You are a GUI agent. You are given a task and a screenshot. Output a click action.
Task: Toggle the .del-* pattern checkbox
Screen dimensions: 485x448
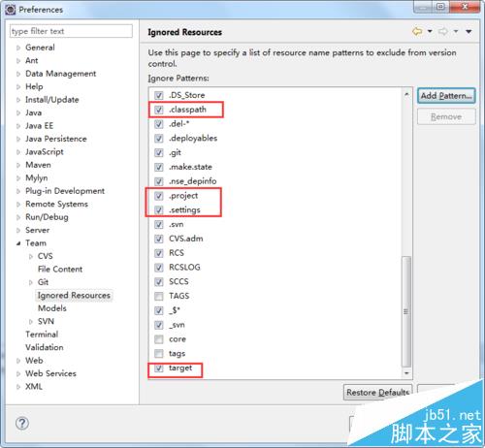[x=159, y=124]
